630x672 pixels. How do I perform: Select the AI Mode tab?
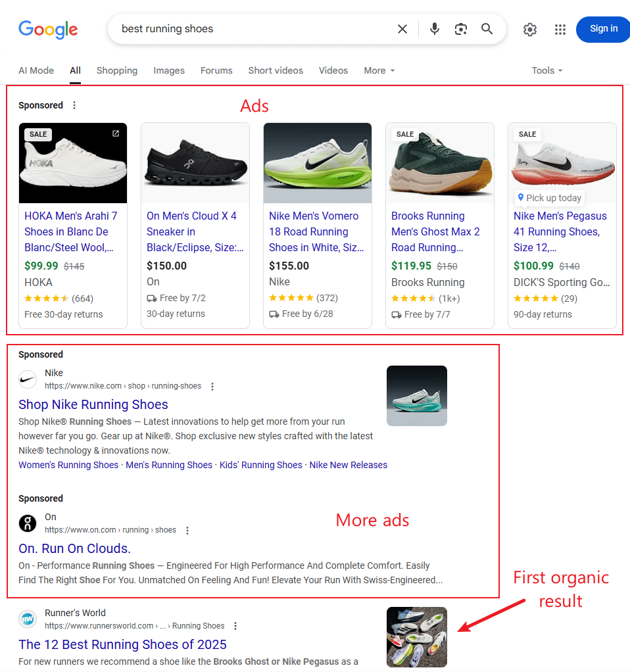pos(36,70)
